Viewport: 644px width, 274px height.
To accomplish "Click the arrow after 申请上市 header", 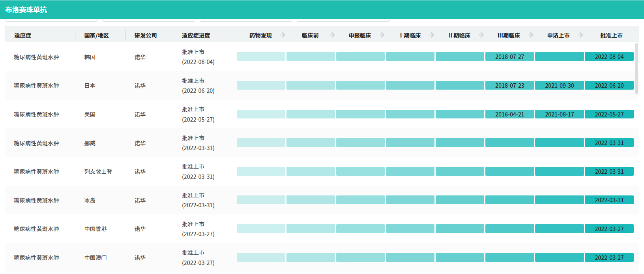I will coord(581,35).
